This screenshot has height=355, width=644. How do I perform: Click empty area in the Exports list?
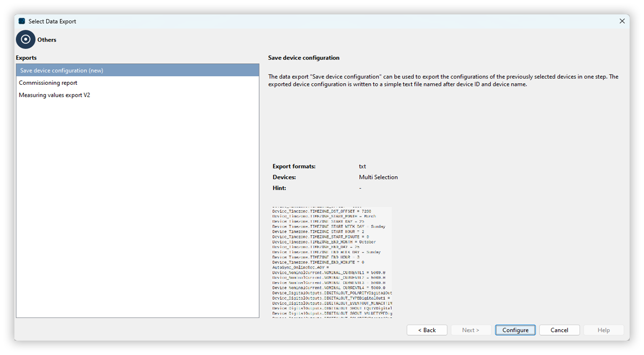click(137, 205)
